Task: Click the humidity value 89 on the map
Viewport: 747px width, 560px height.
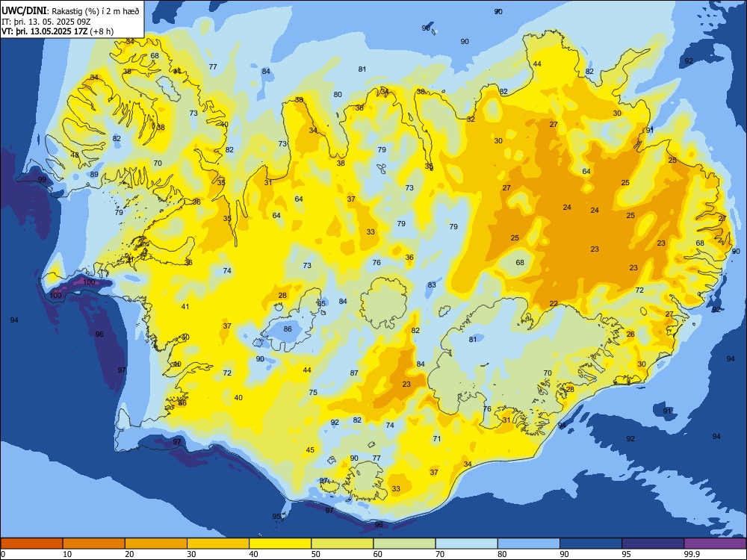Action: [94, 174]
